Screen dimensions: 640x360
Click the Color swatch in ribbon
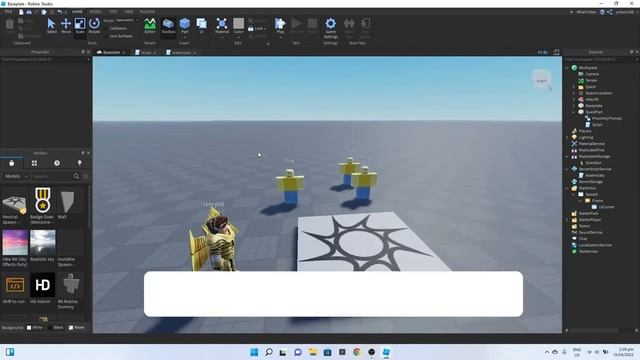[x=239, y=24]
